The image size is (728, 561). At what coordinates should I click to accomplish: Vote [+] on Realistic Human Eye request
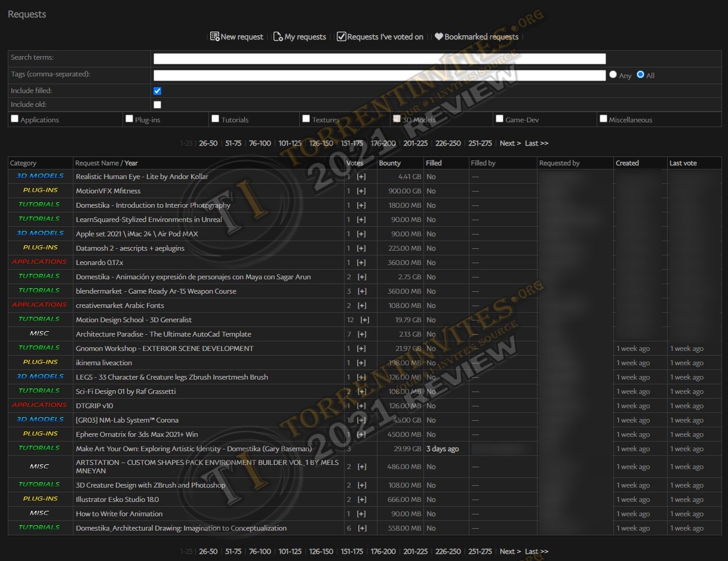click(361, 177)
